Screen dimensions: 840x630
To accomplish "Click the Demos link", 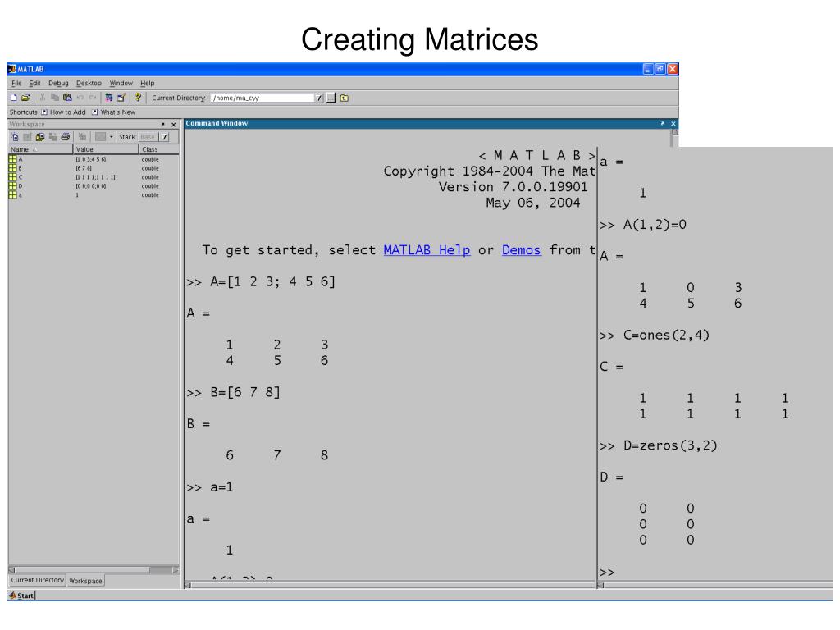I will pyautogui.click(x=521, y=250).
